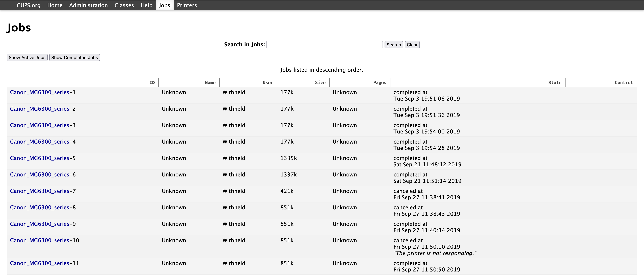Open job Canon_MG6300_series-3 details
This screenshot has width=644, height=275.
point(42,125)
